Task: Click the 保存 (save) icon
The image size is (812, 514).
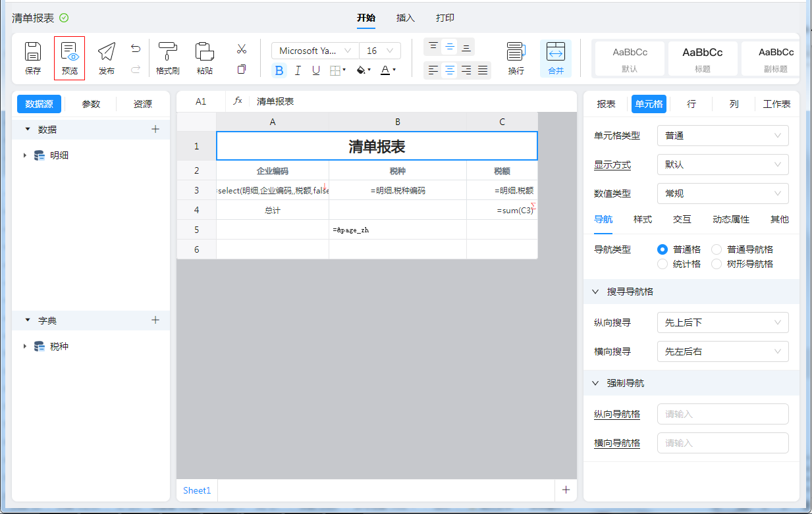Action: [33, 51]
